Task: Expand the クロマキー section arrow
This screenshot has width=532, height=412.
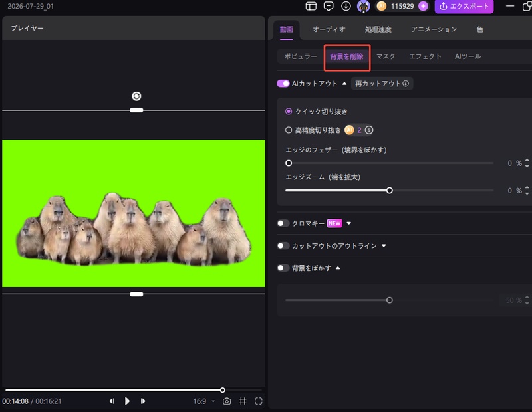Action: click(348, 223)
